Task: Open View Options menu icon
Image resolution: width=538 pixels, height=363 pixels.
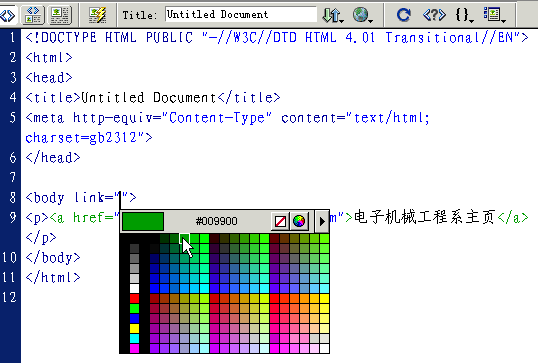Action: [x=494, y=15]
